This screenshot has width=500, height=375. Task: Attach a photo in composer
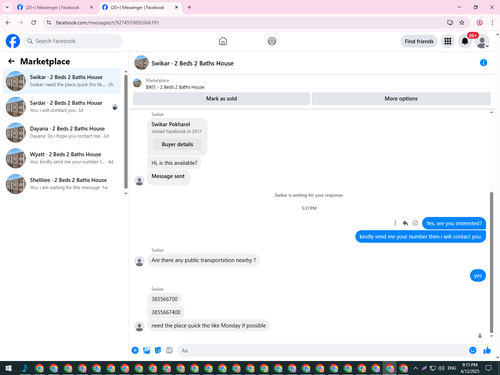coord(146,350)
